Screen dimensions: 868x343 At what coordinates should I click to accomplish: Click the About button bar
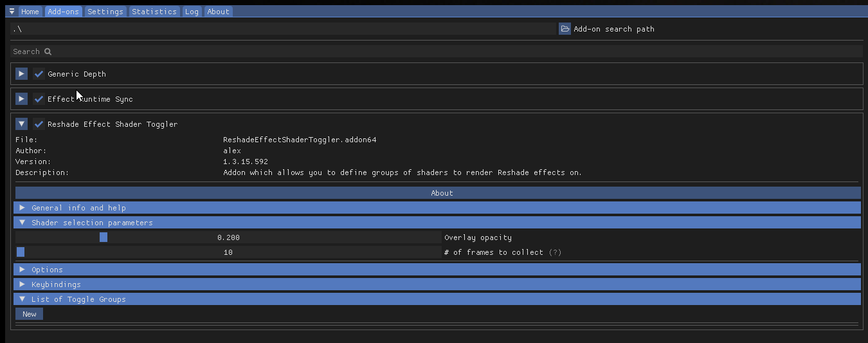[x=438, y=193]
